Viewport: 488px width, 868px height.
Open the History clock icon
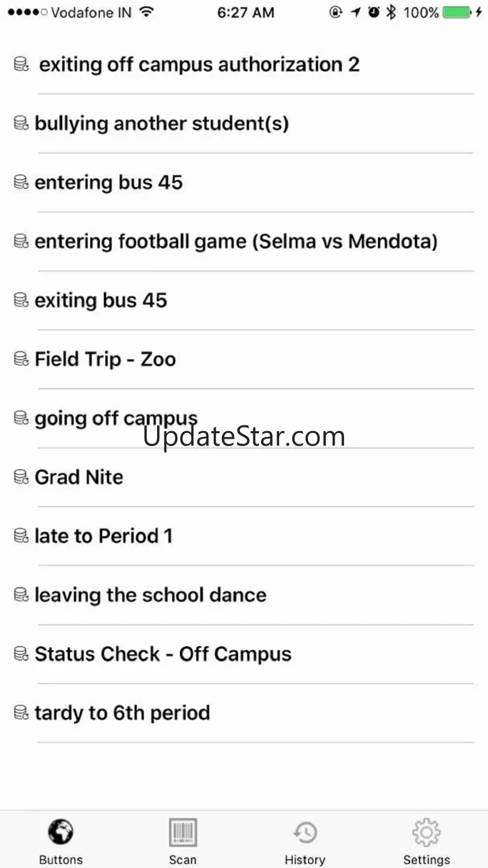pyautogui.click(x=305, y=832)
